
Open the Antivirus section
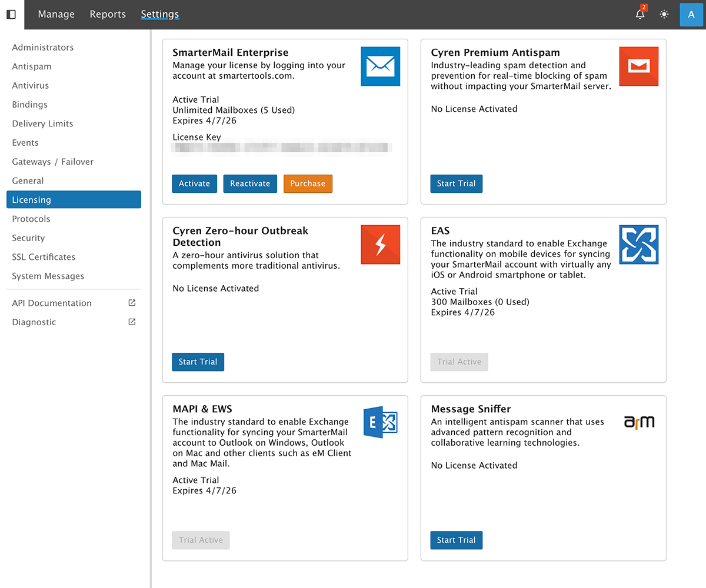(31, 86)
